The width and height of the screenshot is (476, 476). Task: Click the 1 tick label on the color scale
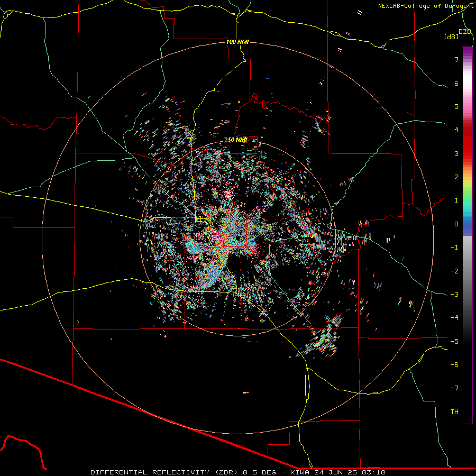[456, 200]
